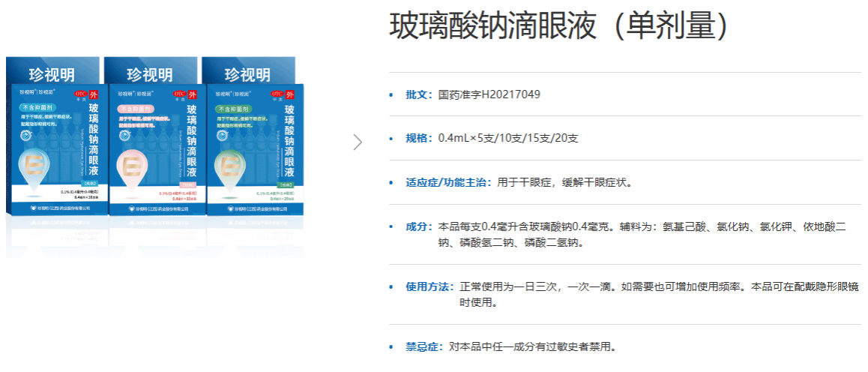Screen dimensions: 868x372
Task: Click the red 外 mark on the middle box
Action: point(192,94)
